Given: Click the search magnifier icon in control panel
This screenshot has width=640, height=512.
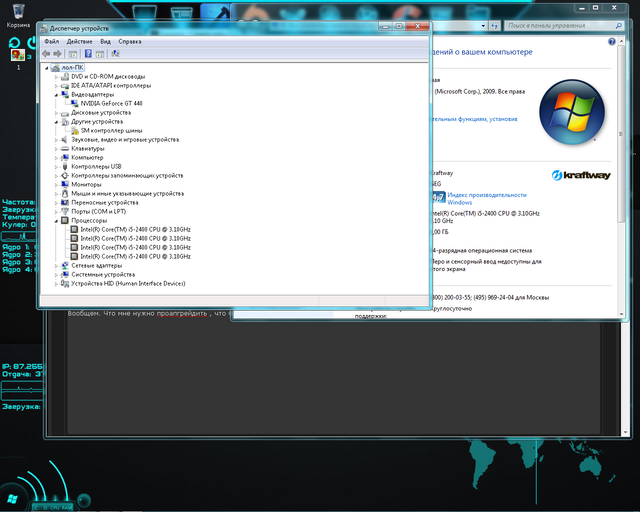Looking at the screenshot, I should coord(619,26).
